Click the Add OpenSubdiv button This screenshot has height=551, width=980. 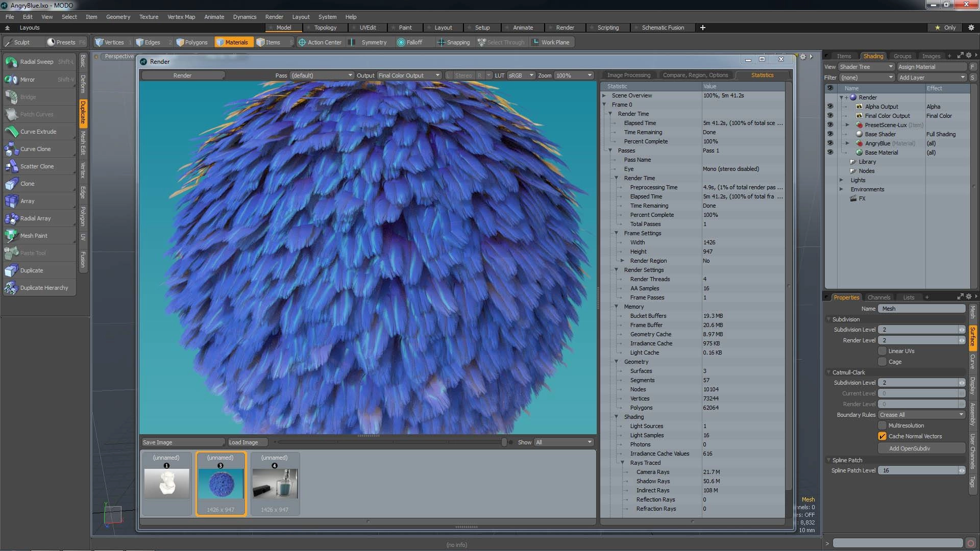point(921,448)
